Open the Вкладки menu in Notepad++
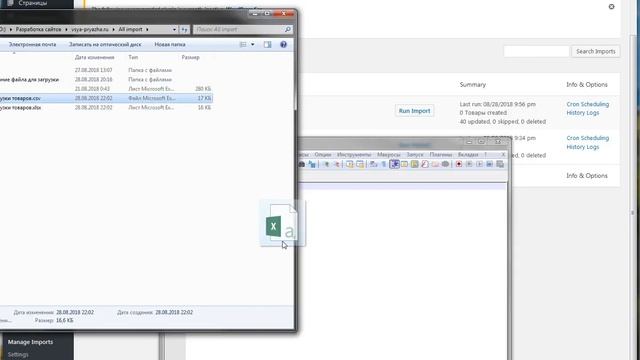 [468, 155]
